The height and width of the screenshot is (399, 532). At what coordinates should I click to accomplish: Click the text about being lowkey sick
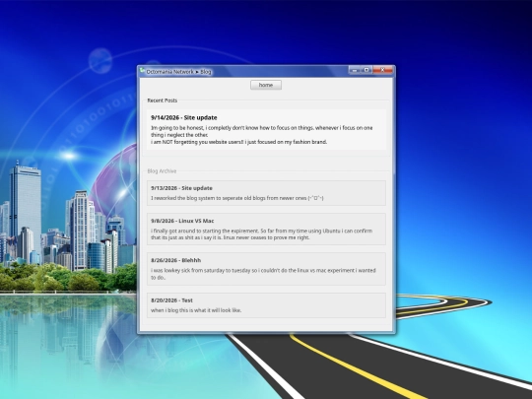263,274
